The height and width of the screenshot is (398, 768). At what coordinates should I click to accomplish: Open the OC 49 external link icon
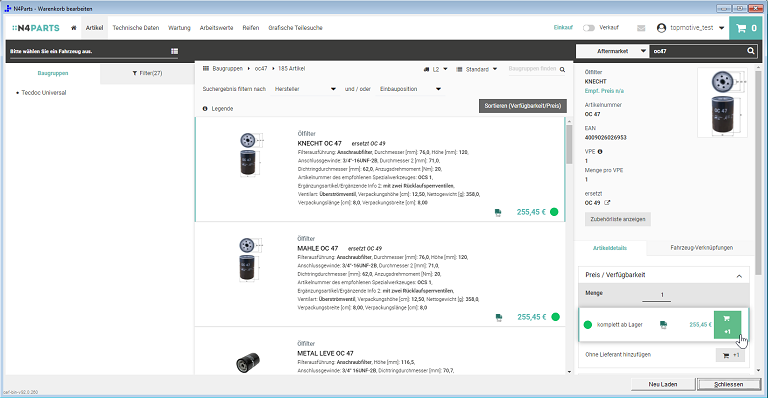click(607, 203)
